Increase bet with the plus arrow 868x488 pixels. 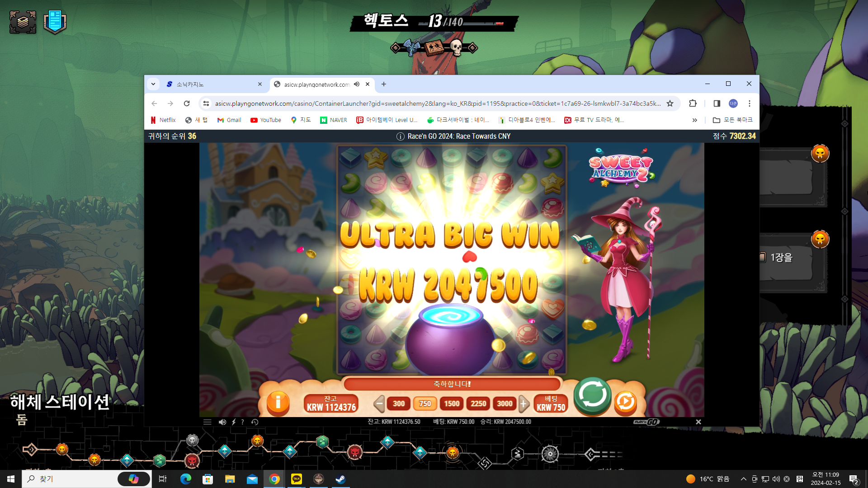click(x=524, y=404)
